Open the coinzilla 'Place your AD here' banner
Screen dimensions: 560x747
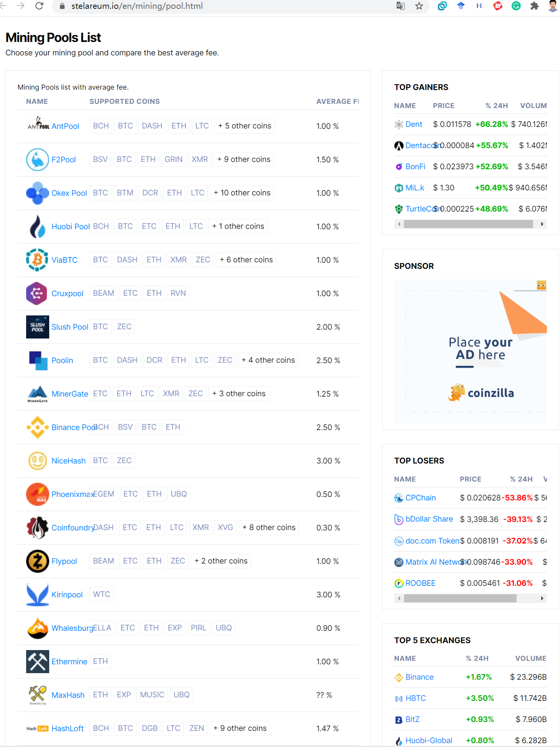[x=470, y=352]
